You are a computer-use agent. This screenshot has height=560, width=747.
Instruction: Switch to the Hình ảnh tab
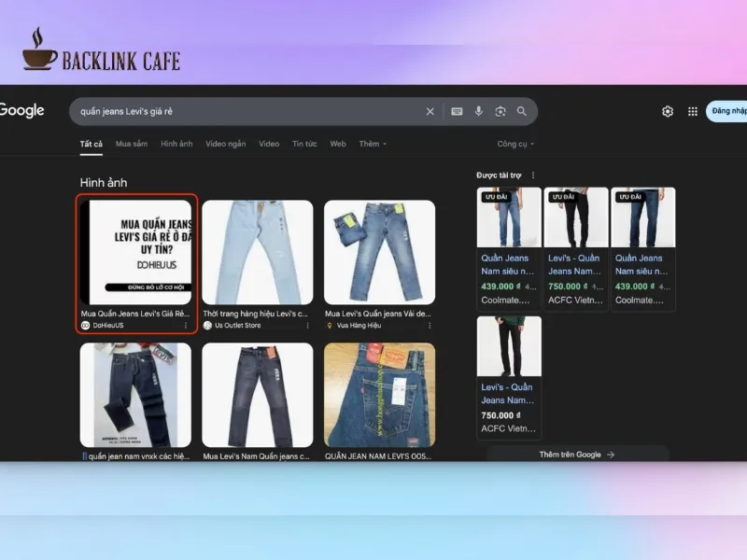tap(176, 144)
